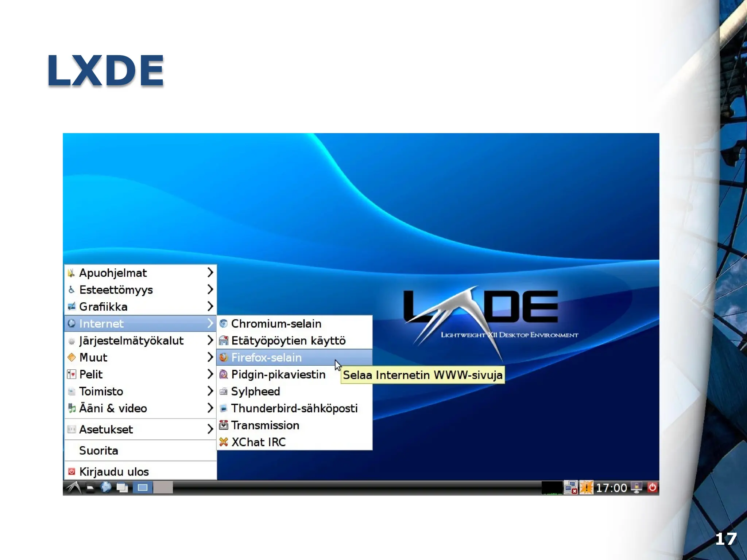
Task: Launch Firefox-selain browser
Action: coord(294,357)
